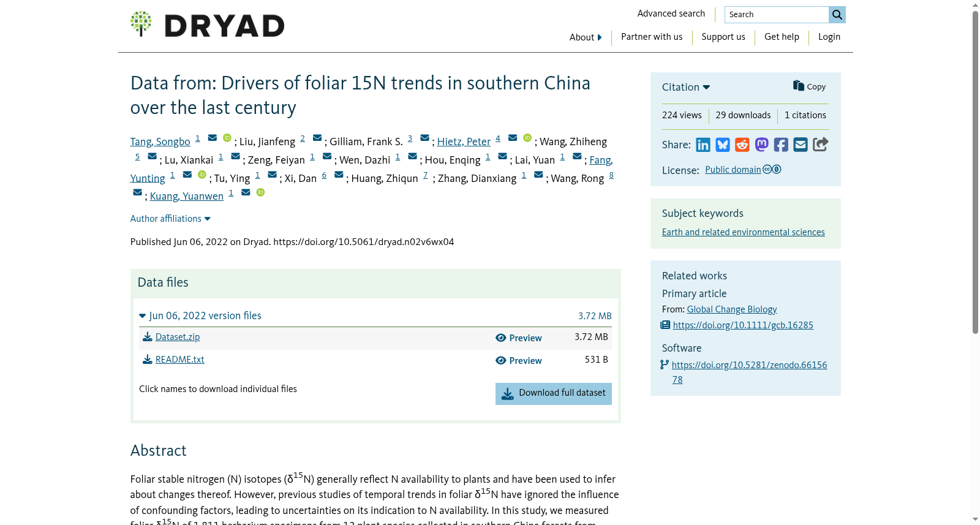Email Tang, Songbo via envelope icon
This screenshot has width=980, height=525.
(x=213, y=138)
